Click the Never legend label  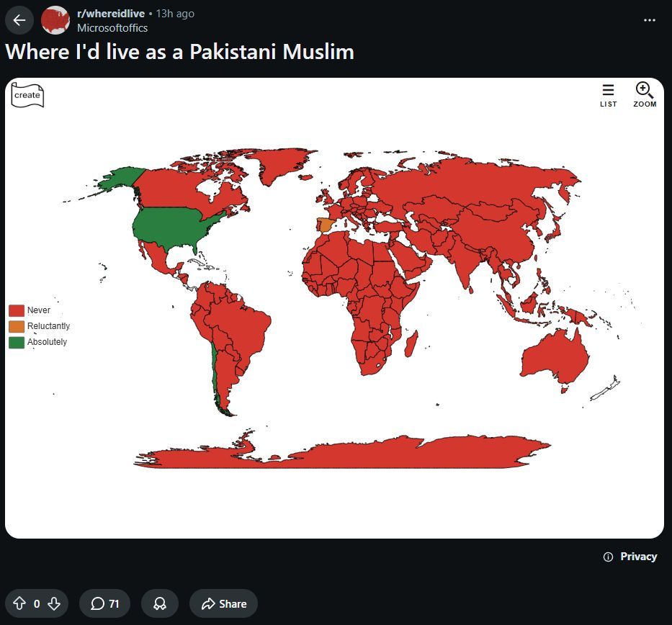click(39, 310)
